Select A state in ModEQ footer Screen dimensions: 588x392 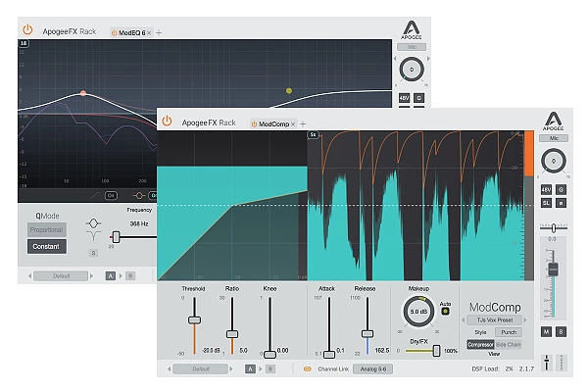coord(110,276)
